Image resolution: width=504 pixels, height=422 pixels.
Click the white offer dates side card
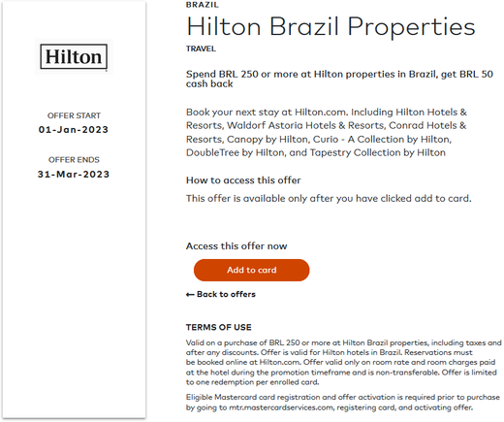[x=74, y=210]
